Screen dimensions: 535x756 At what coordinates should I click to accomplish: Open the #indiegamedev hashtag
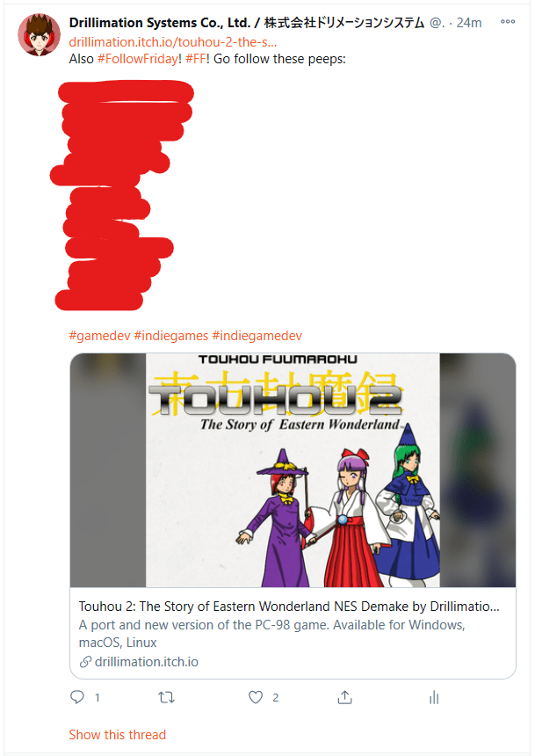pyautogui.click(x=257, y=336)
